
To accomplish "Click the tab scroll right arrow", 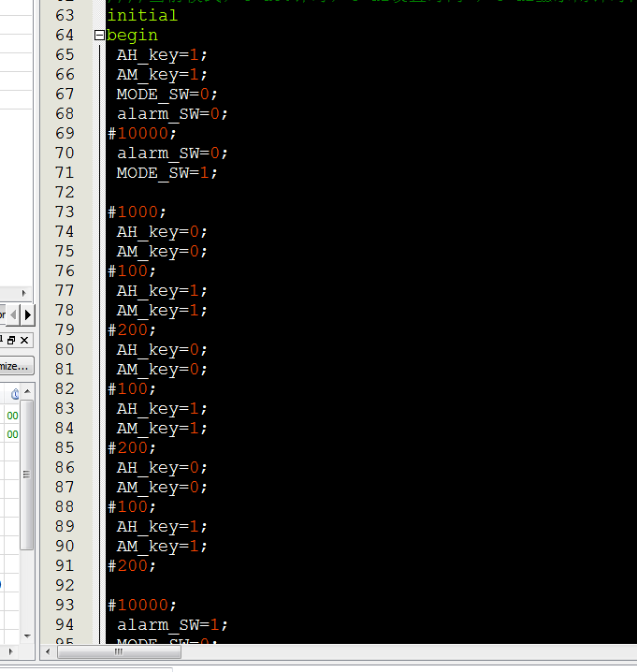I will click(28, 315).
